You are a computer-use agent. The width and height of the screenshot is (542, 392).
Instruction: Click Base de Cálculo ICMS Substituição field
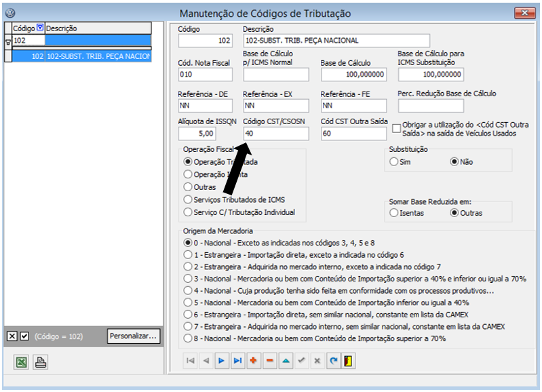(431, 75)
